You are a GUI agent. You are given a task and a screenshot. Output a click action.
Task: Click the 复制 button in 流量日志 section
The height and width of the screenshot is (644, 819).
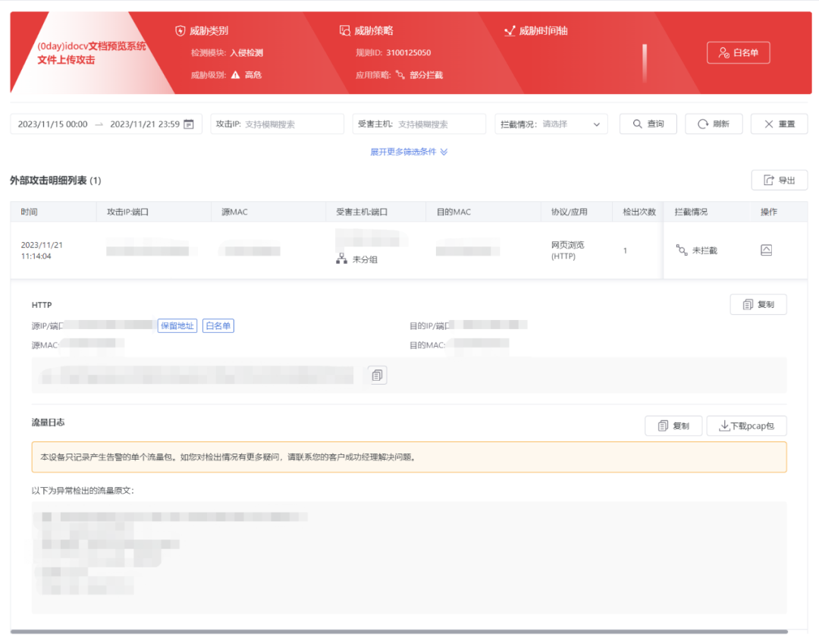coord(673,426)
